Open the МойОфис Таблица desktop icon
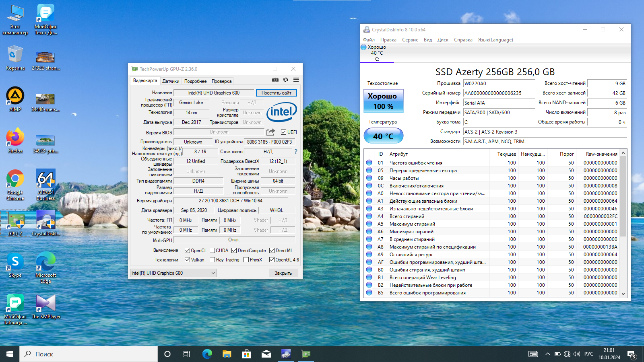Viewport: 644px width, 362px height. (15, 309)
